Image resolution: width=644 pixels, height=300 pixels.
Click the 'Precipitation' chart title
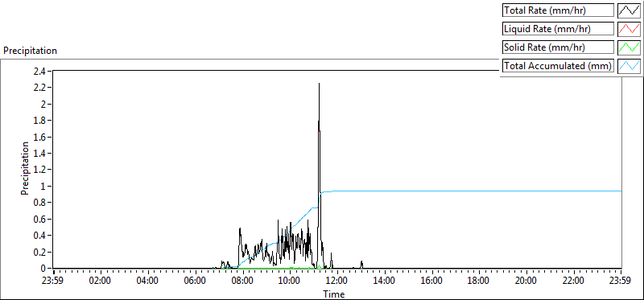[x=30, y=51]
